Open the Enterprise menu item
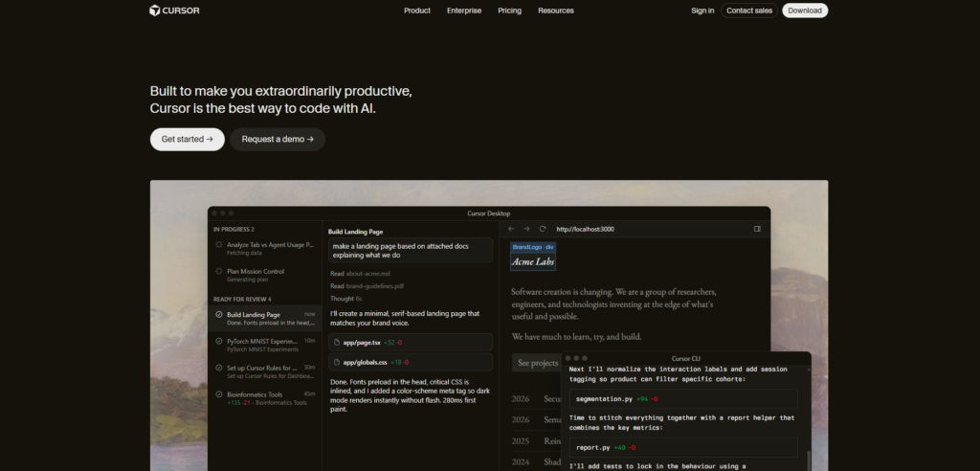980x471 pixels. pyautogui.click(x=464, y=11)
